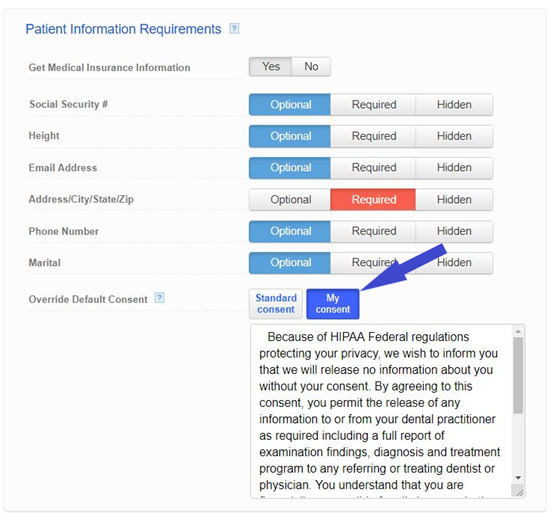Click help icon next to Override Default Consent
Screen dimensions: 556x519
pos(160,298)
